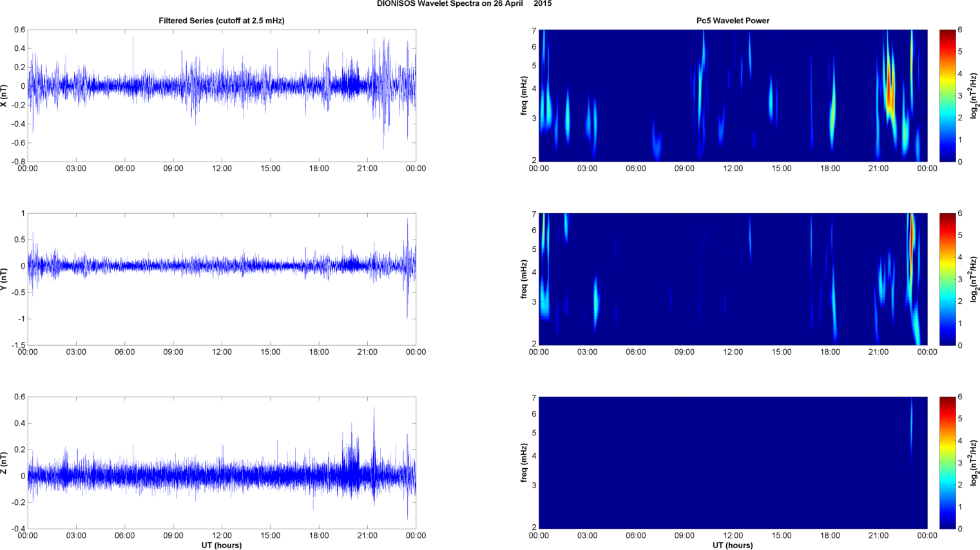The width and height of the screenshot is (980, 550).
Task: Click the '-1.5' tick on the Y series axis
Action: click(x=18, y=345)
